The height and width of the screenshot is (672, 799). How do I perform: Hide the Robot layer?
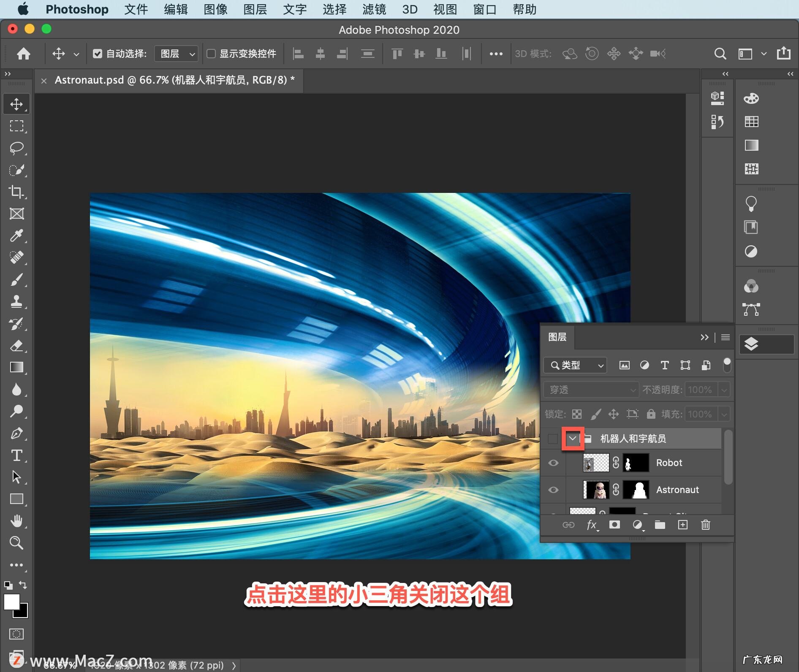click(x=553, y=463)
